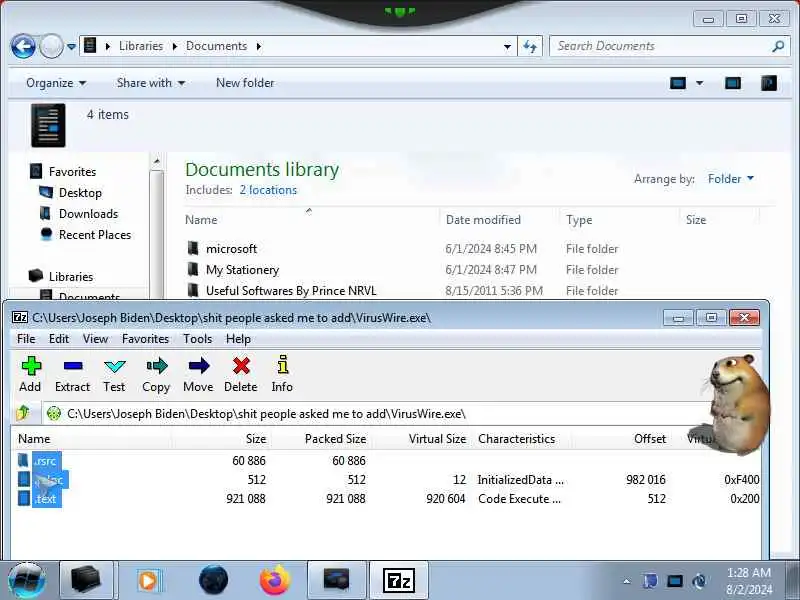Click the Add button in 7-Zip toolbar
Viewport: 800px width, 600px height.
(31, 374)
